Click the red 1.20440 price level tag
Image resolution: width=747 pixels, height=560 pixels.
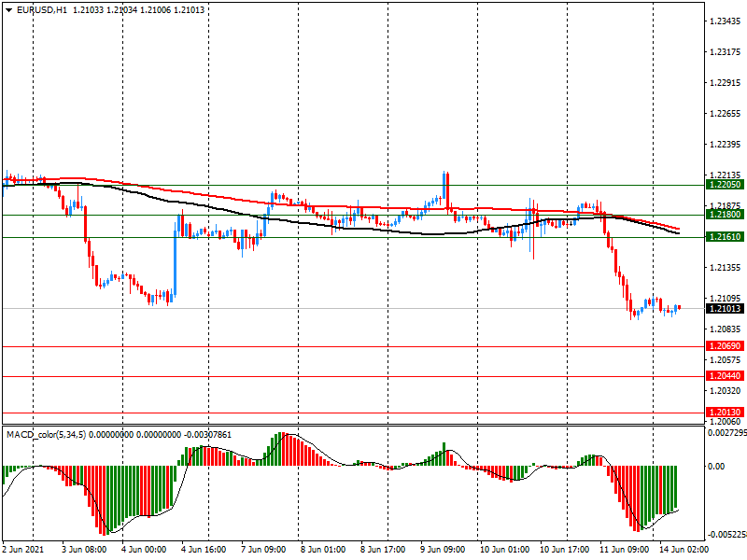(x=725, y=376)
